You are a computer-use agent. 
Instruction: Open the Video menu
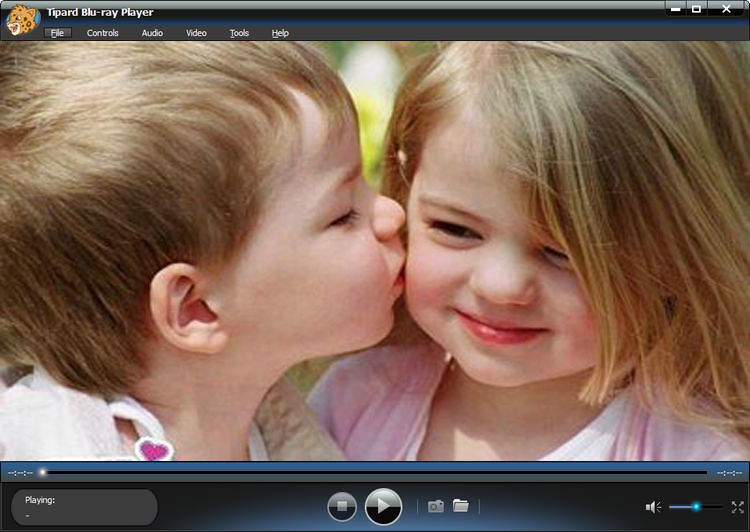[196, 33]
